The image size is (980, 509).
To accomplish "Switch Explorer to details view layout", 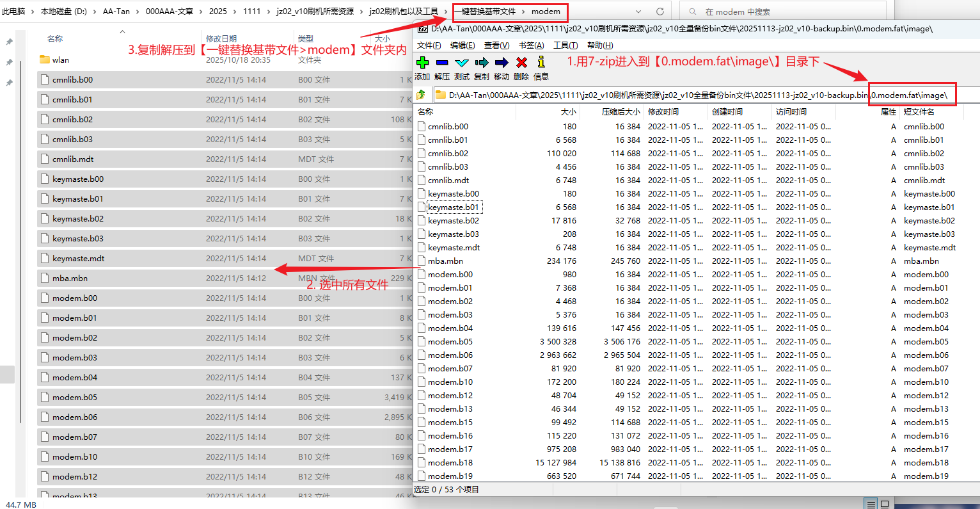I will tap(870, 504).
